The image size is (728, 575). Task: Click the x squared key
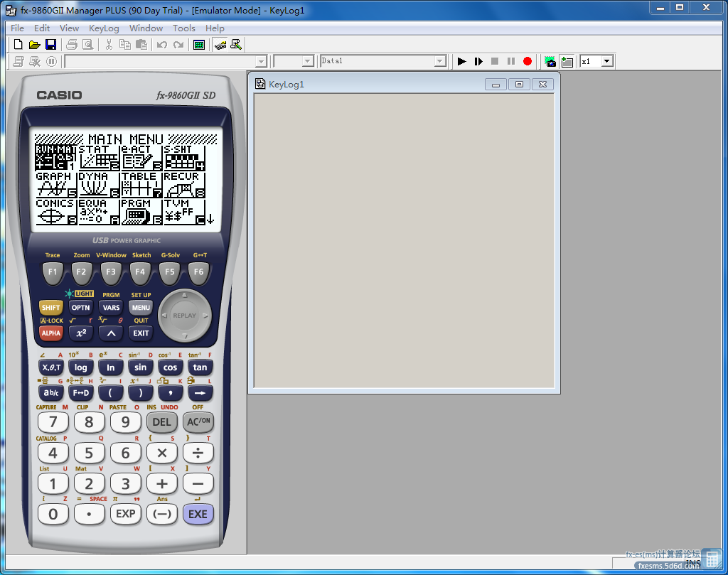(x=81, y=333)
